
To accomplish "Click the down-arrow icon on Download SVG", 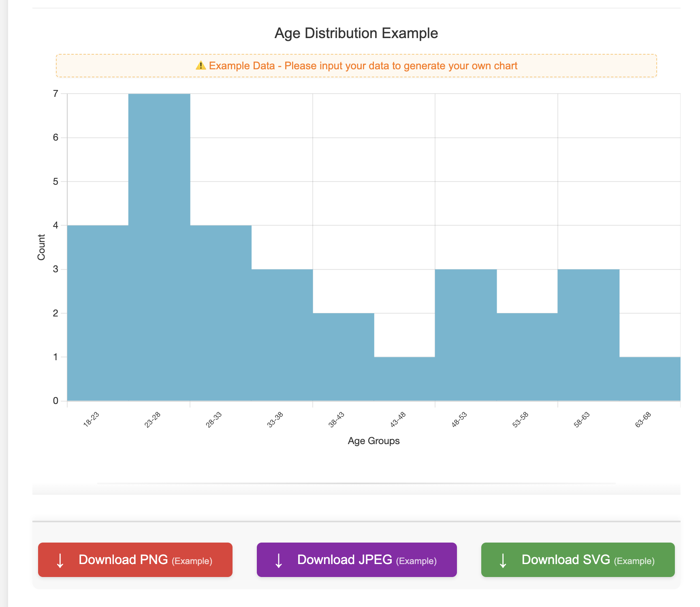I will 503,560.
